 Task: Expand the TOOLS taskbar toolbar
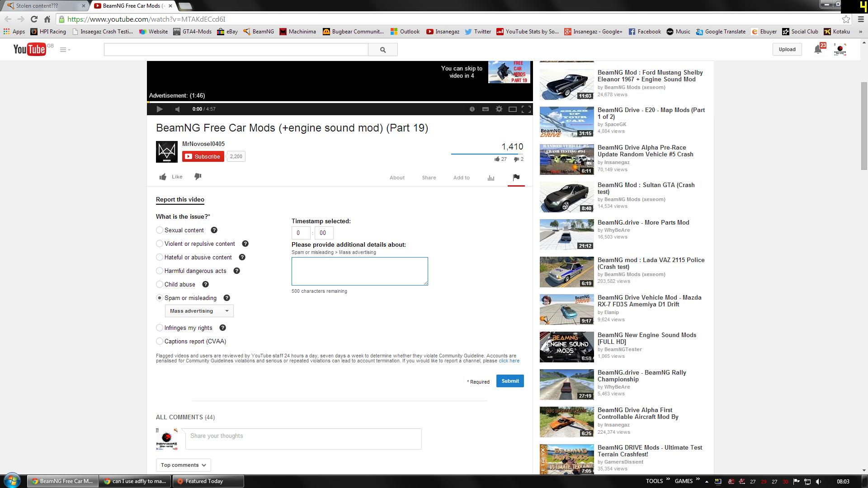[667, 480]
